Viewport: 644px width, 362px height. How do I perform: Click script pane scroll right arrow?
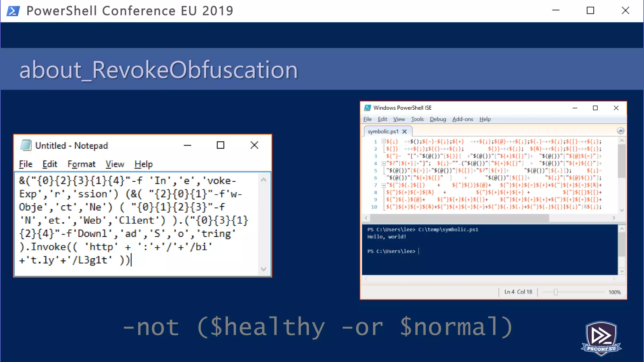614,218
